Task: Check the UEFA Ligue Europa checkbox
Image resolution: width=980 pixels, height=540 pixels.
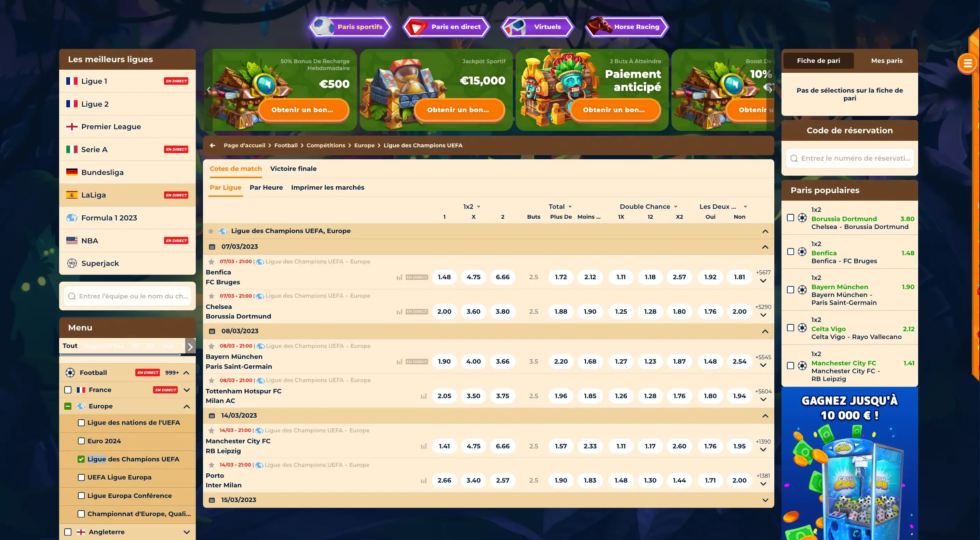Action: pyautogui.click(x=81, y=477)
